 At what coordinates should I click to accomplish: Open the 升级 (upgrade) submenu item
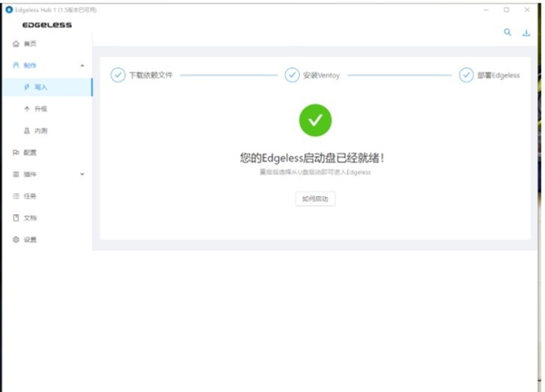(x=35, y=109)
